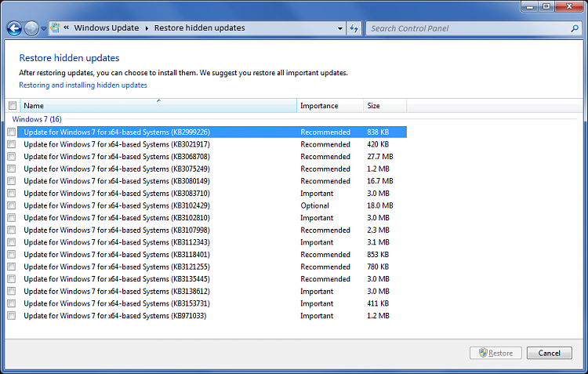Refresh the page with the refresh icon
Image resolution: width=588 pixels, height=374 pixels.
pyautogui.click(x=354, y=28)
